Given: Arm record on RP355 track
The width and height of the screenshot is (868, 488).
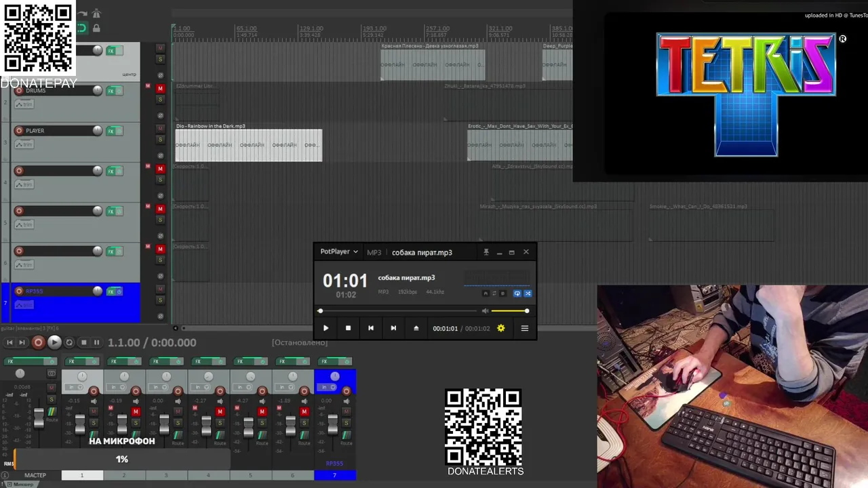Looking at the screenshot, I should click(19, 291).
